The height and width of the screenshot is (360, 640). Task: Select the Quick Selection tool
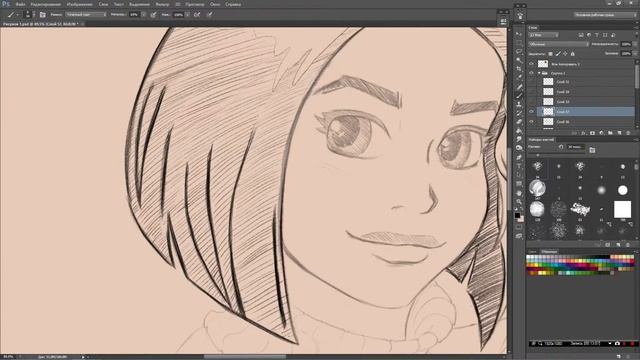click(x=519, y=60)
